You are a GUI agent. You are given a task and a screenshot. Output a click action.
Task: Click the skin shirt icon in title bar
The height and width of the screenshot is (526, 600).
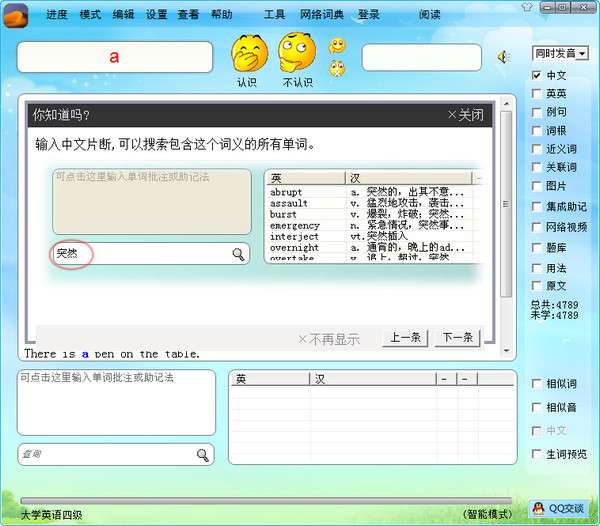[x=528, y=7]
